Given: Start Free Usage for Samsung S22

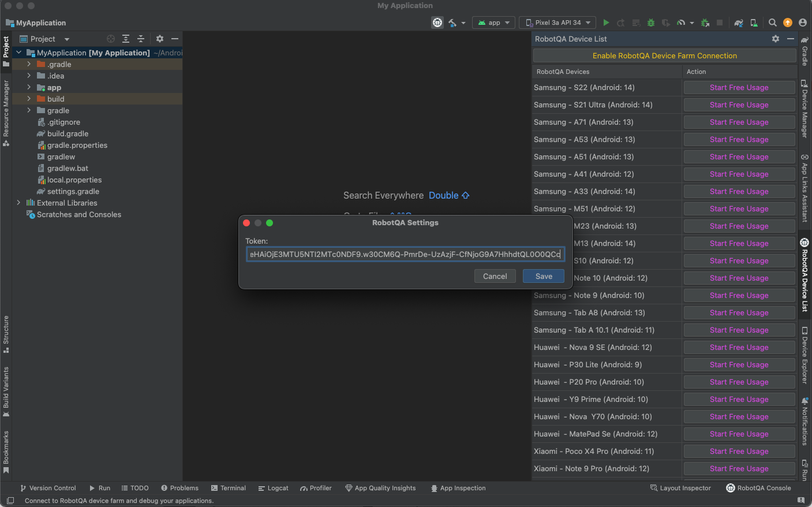Looking at the screenshot, I should coord(739,87).
